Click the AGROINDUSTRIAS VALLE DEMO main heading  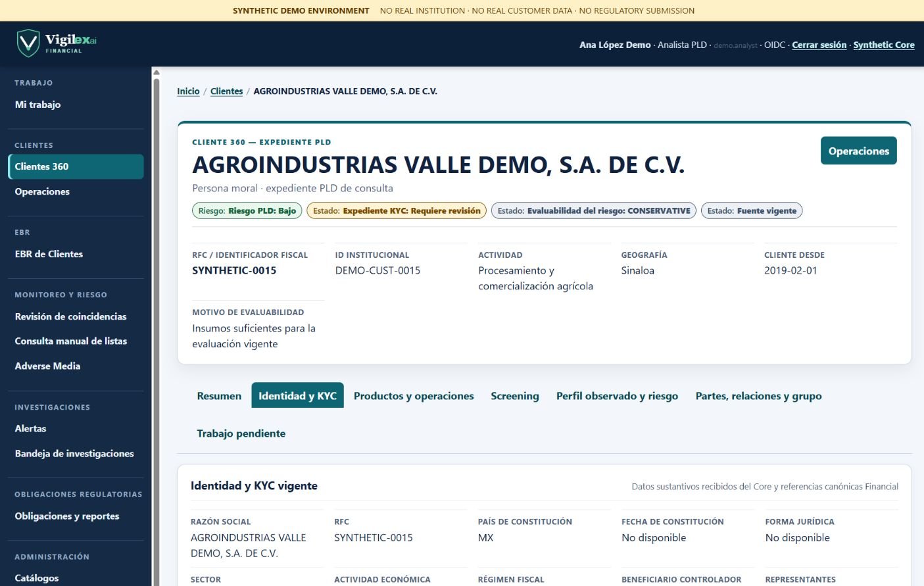coord(438,164)
